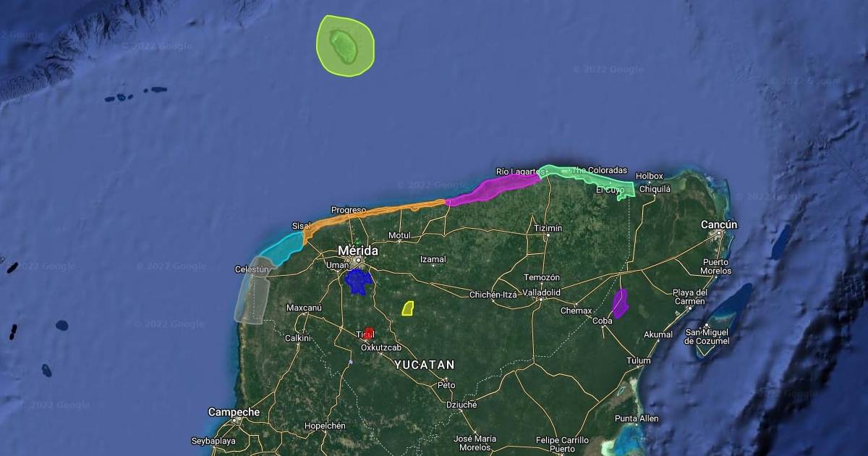The width and height of the screenshot is (868, 456).
Task: Click the small red polygon at Ticul
Action: click(x=369, y=333)
